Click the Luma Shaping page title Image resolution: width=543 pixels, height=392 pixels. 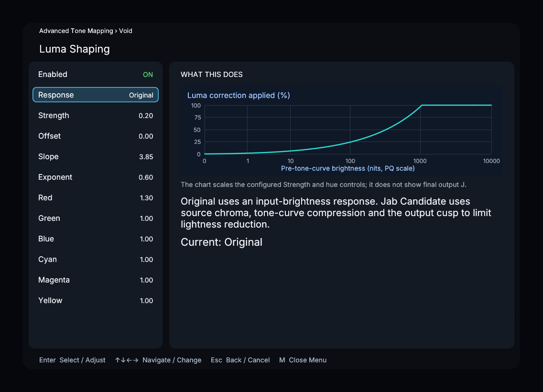tap(75, 49)
